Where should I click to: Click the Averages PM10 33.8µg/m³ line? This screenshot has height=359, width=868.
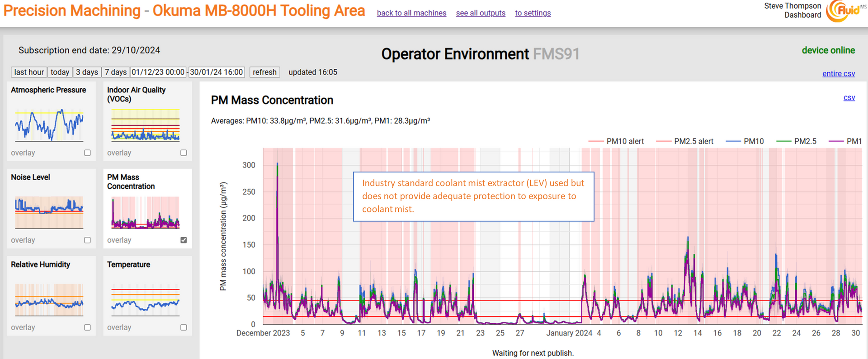320,121
